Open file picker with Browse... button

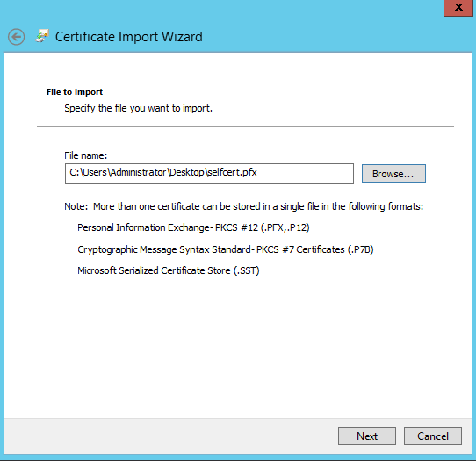393,174
